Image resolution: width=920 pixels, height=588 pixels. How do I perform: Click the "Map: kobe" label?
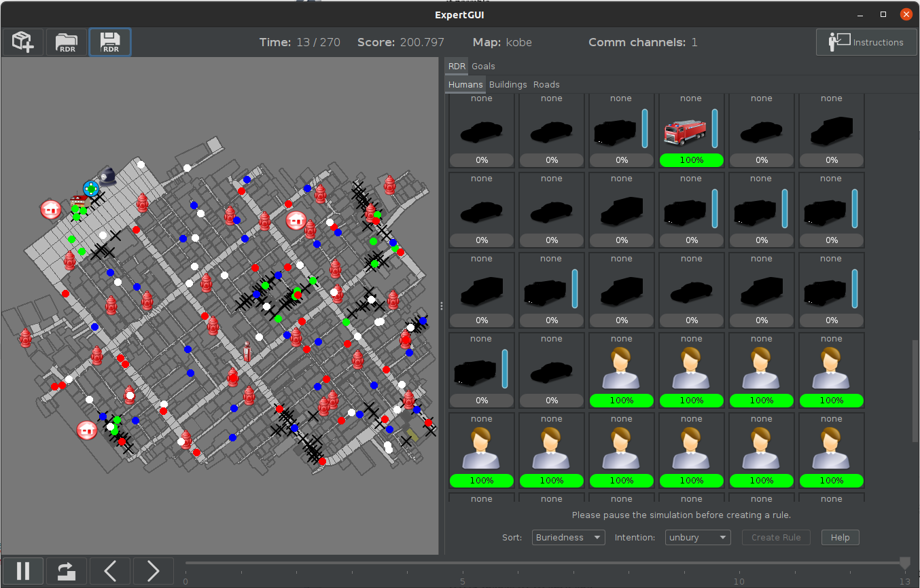coord(502,42)
